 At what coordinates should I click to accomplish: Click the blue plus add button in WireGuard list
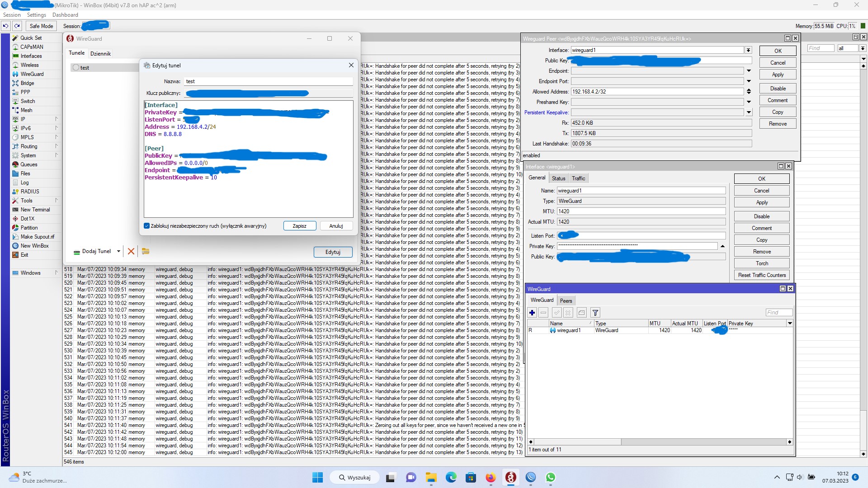[532, 313]
